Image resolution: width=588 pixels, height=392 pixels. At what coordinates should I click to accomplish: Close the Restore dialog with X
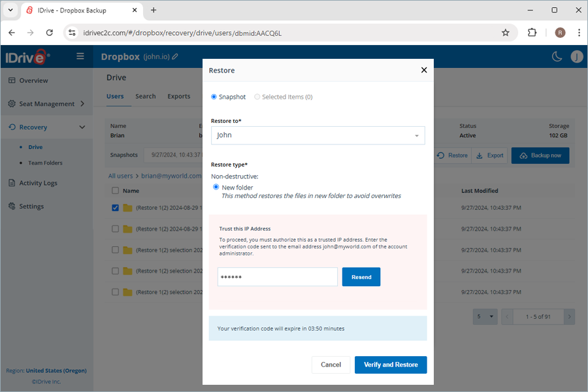pyautogui.click(x=424, y=70)
